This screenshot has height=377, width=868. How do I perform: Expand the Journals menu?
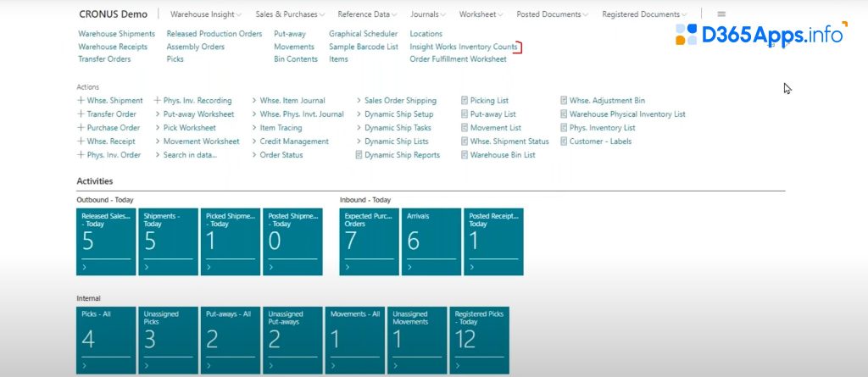[428, 14]
